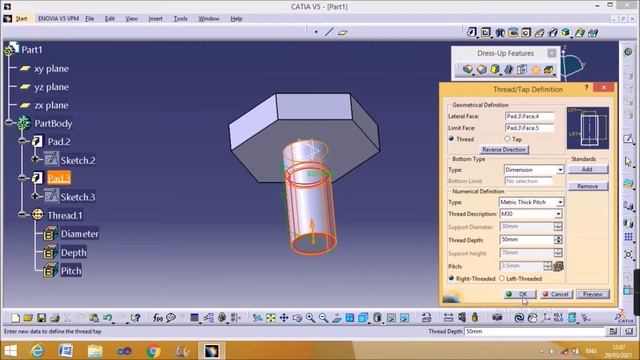640x360 pixels.
Task: Select the Tap radio button
Action: pos(507,139)
